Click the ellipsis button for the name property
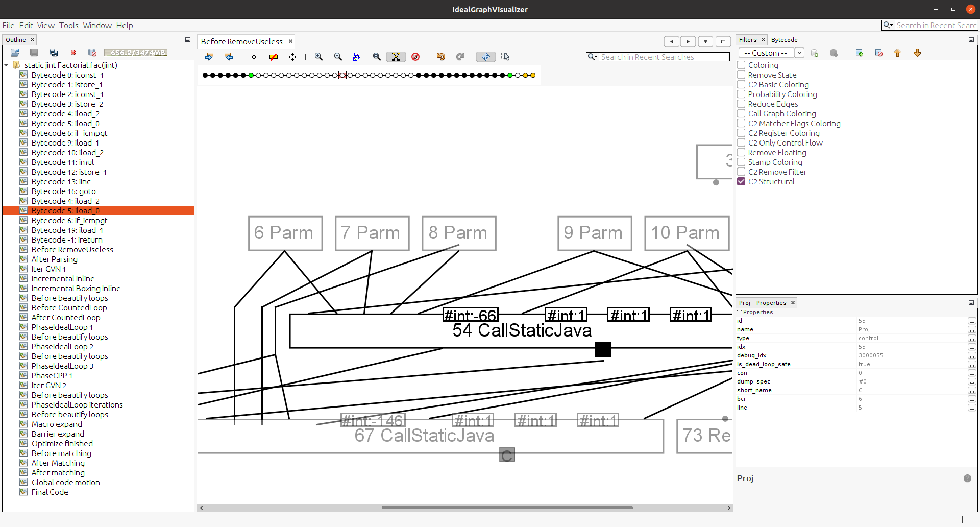Image resolution: width=980 pixels, height=527 pixels. 971,330
